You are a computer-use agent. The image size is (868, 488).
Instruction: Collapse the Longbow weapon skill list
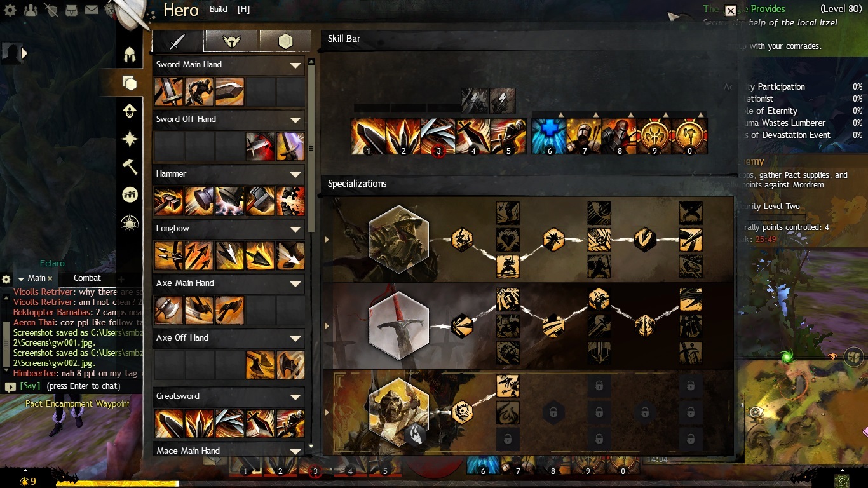[x=295, y=229]
